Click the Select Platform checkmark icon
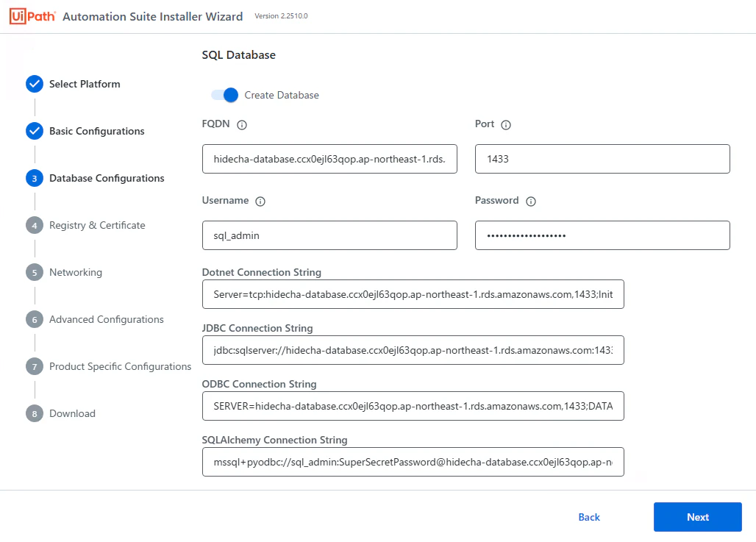 click(x=35, y=84)
